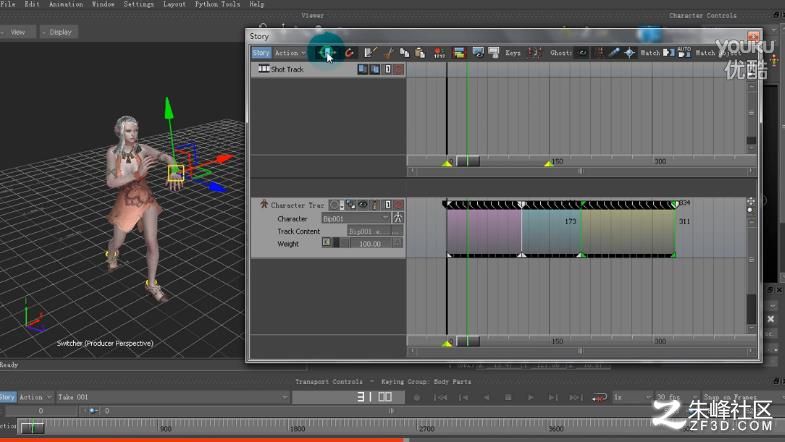Open the Edit menu
Viewport: 785px width, 442px height.
coord(32,4)
